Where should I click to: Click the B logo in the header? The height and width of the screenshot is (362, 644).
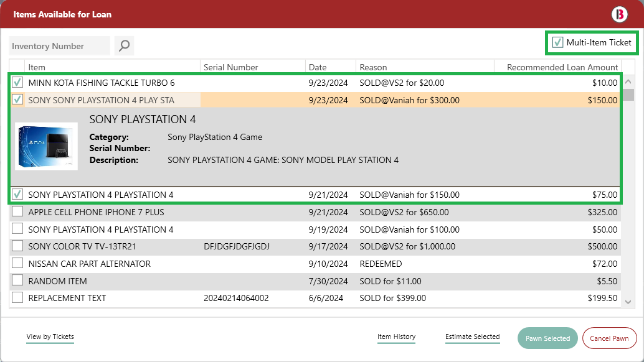click(x=619, y=14)
